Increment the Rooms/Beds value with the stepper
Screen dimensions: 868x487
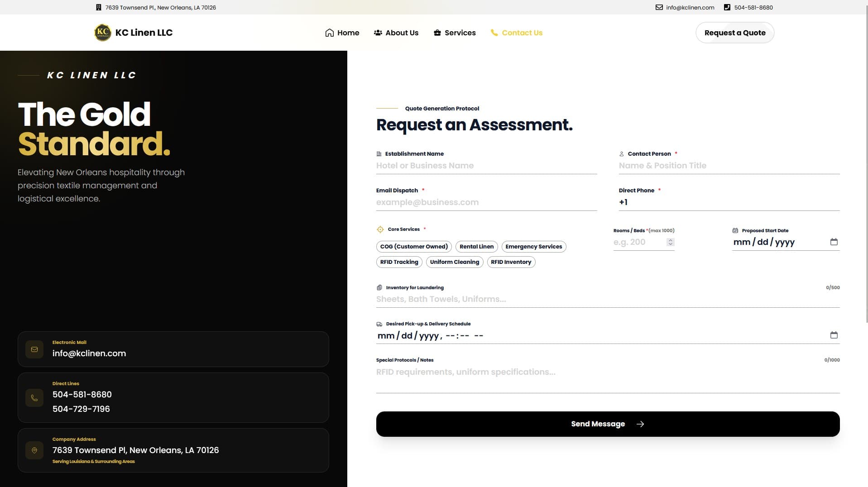670,240
